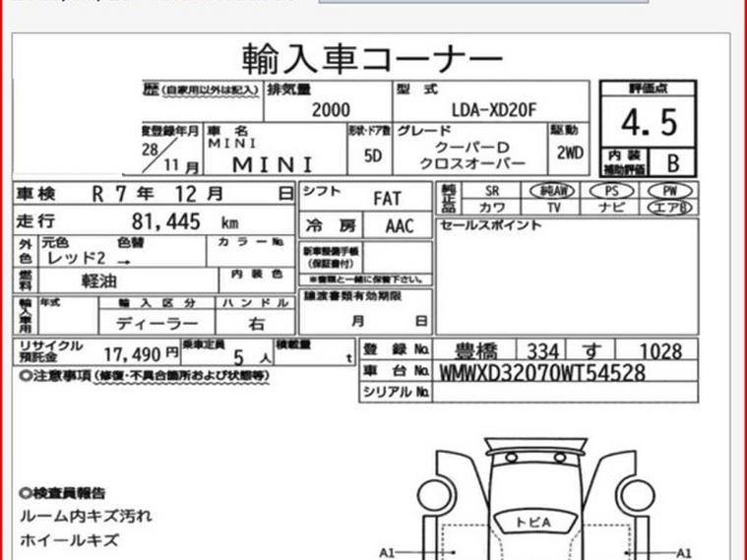This screenshot has width=747, height=560.
Task: Click the 譲渡書類有効期限 label
Action: [x=353, y=296]
